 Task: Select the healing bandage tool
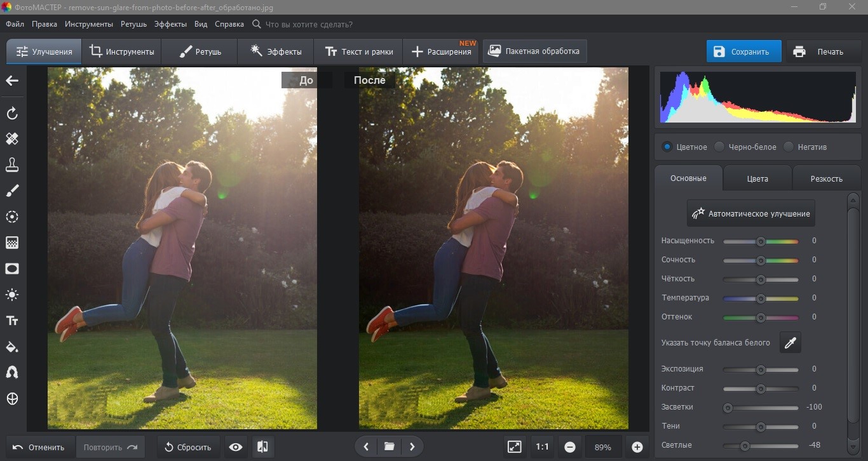[12, 138]
